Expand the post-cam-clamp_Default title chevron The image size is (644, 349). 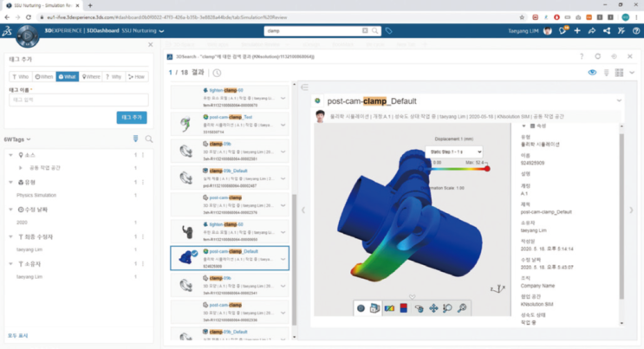click(x=619, y=101)
